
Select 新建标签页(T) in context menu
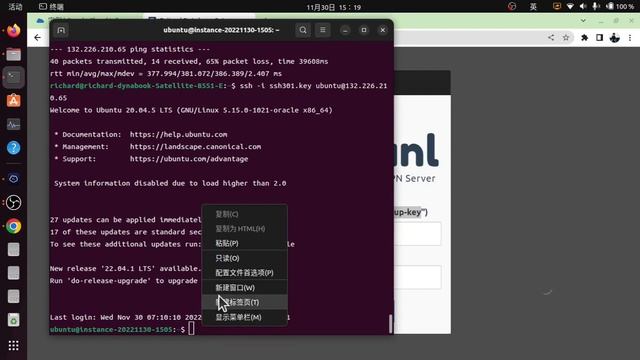click(245, 302)
